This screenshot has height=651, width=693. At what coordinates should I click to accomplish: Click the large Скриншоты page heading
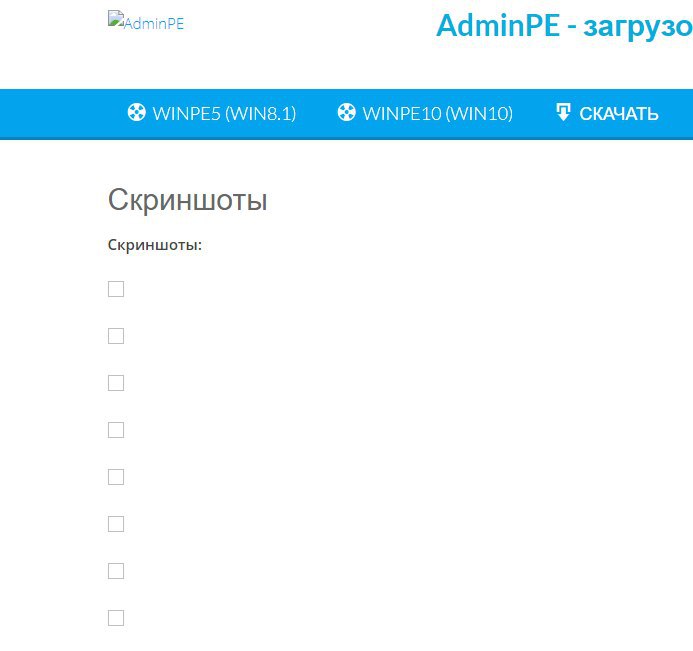tap(187, 200)
